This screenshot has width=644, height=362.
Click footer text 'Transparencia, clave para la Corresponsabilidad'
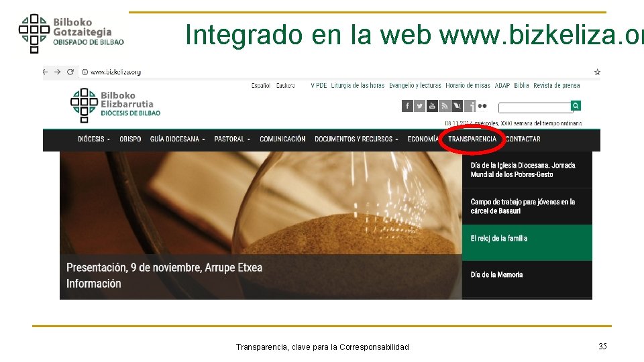click(x=323, y=347)
